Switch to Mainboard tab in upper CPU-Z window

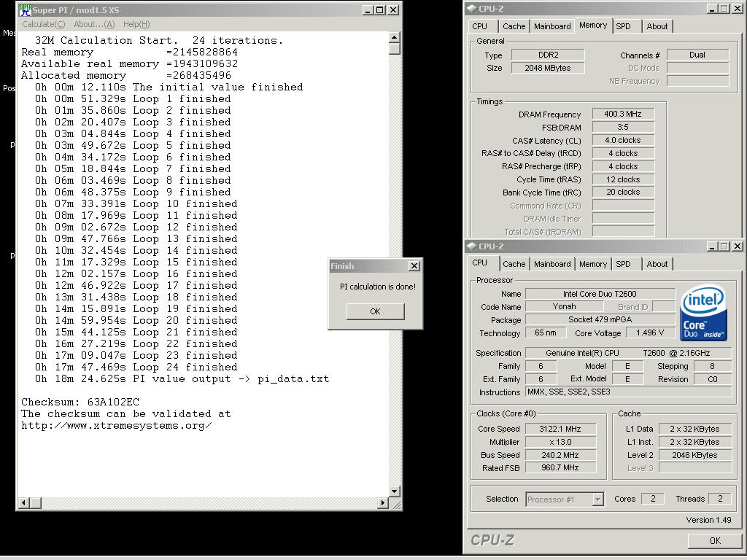pyautogui.click(x=552, y=27)
